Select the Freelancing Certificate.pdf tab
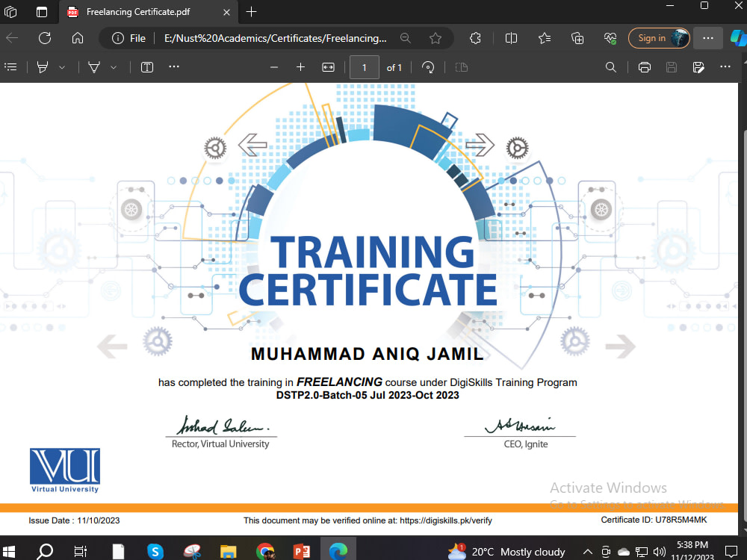The height and width of the screenshot is (560, 747). 138,12
